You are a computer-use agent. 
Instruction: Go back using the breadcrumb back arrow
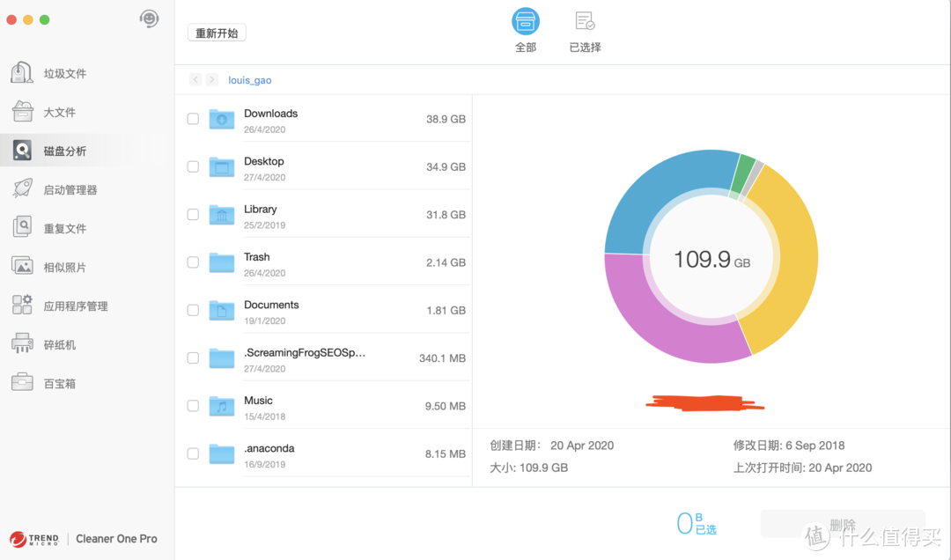[195, 79]
